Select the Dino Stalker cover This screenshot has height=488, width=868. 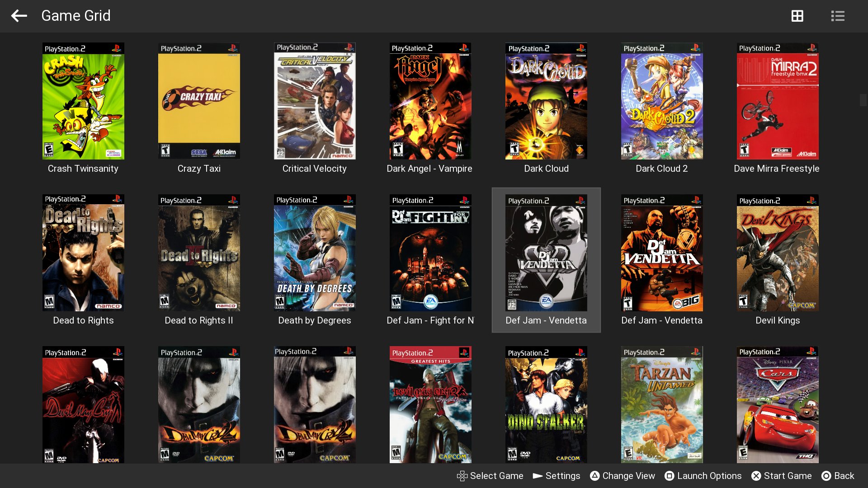[546, 404]
